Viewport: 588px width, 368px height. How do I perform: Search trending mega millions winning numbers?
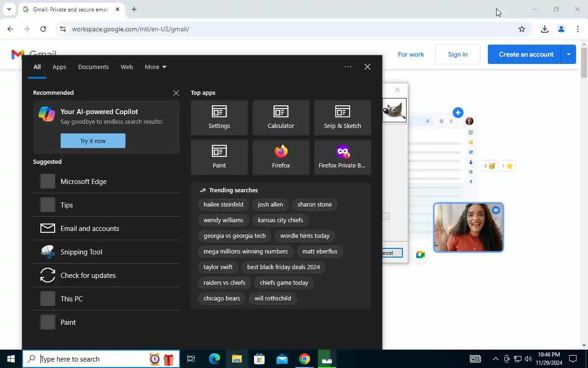[246, 251]
